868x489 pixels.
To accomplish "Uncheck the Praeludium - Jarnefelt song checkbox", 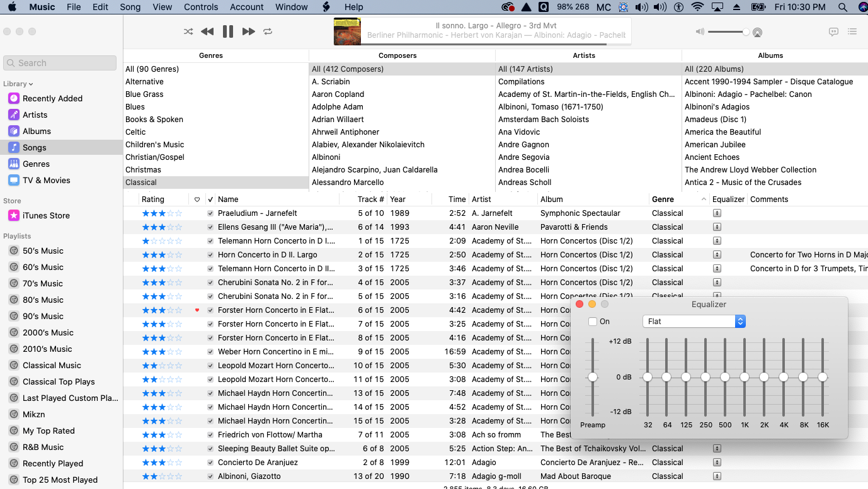I will pyautogui.click(x=210, y=213).
